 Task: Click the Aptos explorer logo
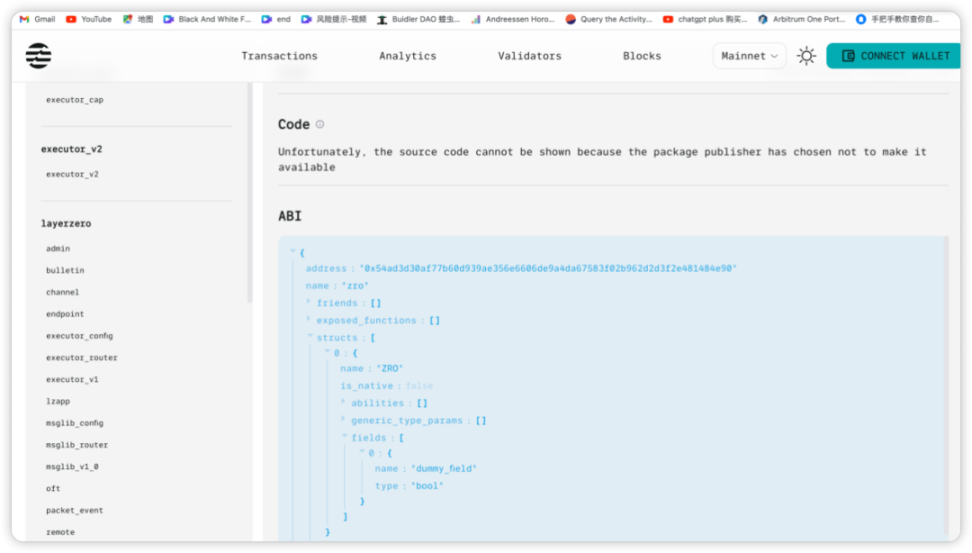(38, 56)
